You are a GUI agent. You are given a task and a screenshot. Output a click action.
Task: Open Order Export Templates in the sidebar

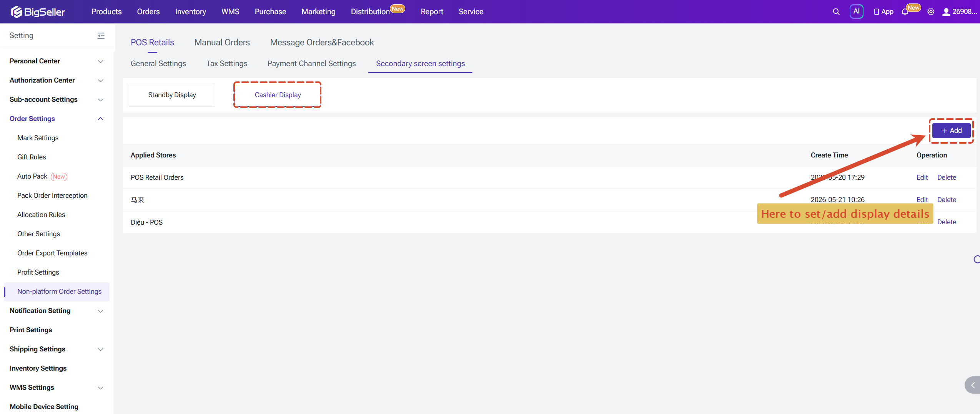52,253
